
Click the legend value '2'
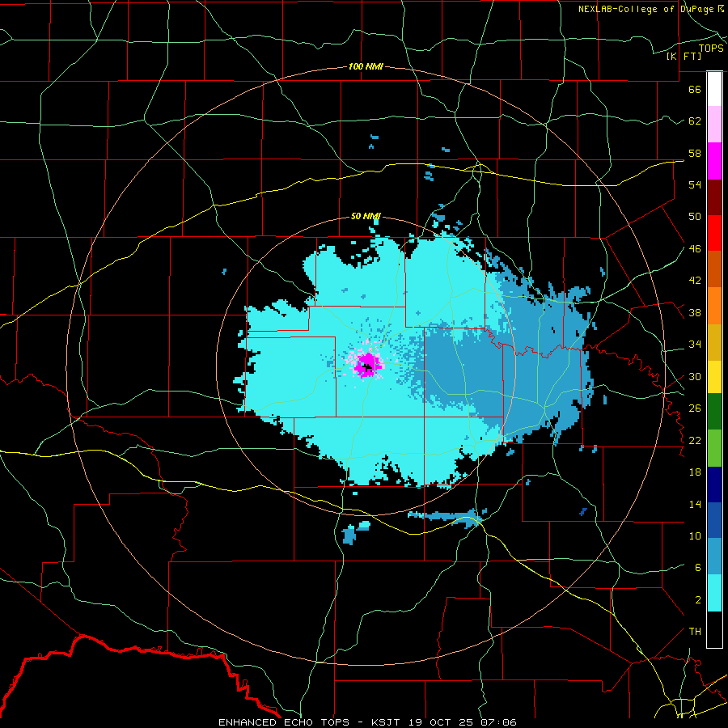(x=697, y=600)
